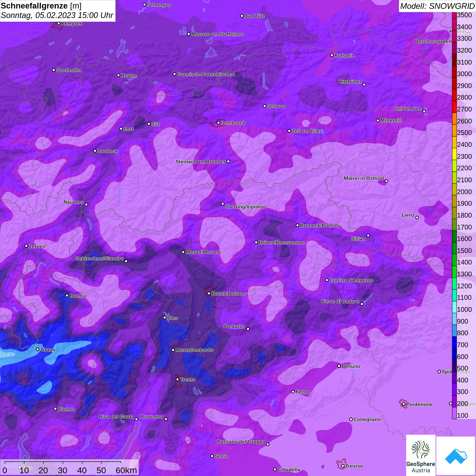Screen dimensions: 476x476
Task: Click the Tirano marker dot
Action: [x=38, y=349]
